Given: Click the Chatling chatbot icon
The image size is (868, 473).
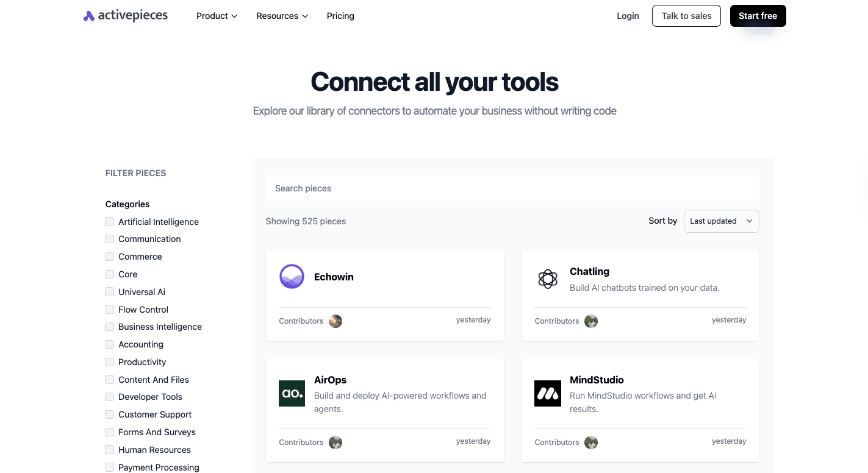Looking at the screenshot, I should click(x=548, y=279).
